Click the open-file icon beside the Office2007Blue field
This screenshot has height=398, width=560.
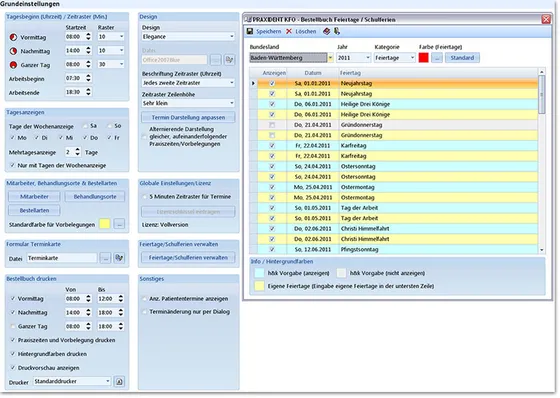coord(229,60)
